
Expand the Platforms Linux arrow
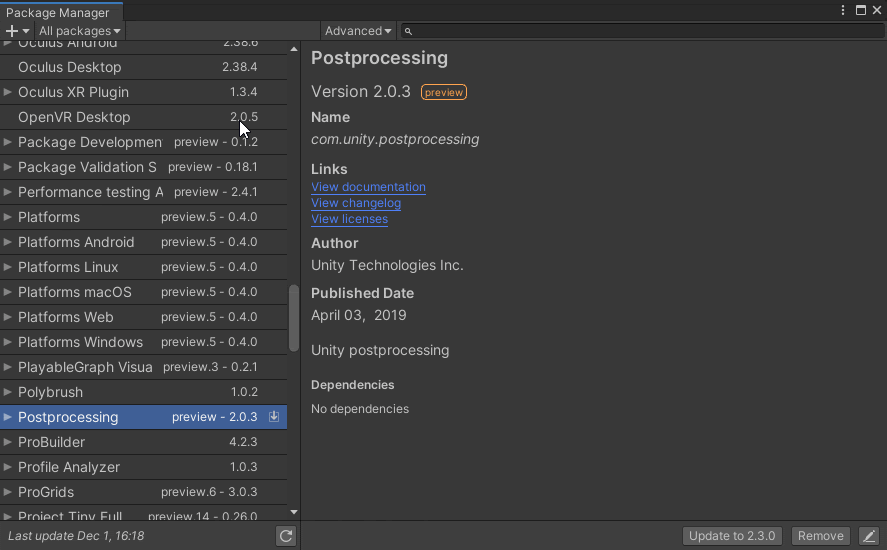(7, 267)
